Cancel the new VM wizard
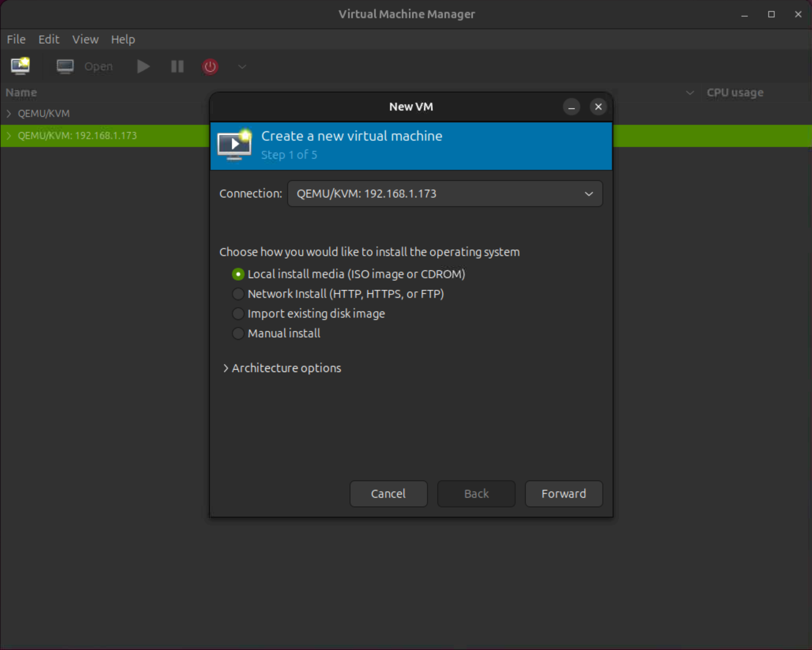The width and height of the screenshot is (812, 650). 388,494
